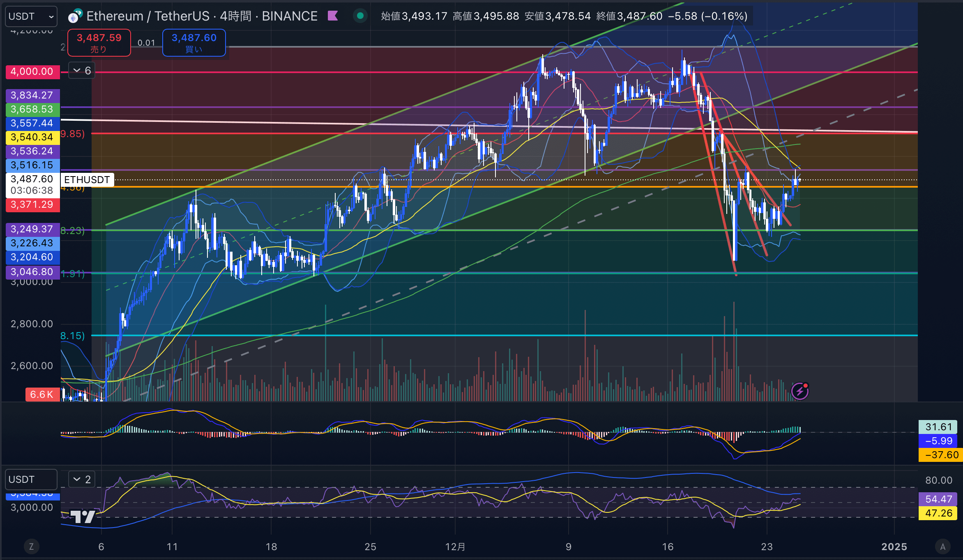
Task: Click the −5.58 (−0.16%) change readout
Action: pos(708,16)
